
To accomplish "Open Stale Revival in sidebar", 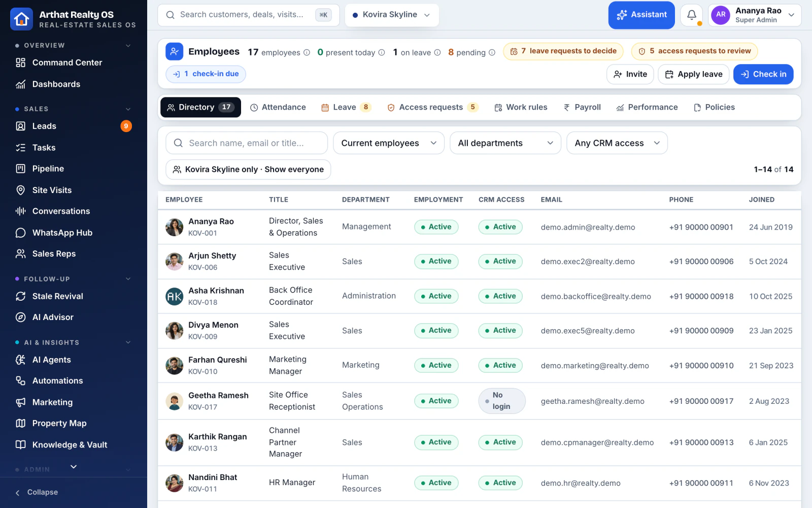I will click(74, 296).
